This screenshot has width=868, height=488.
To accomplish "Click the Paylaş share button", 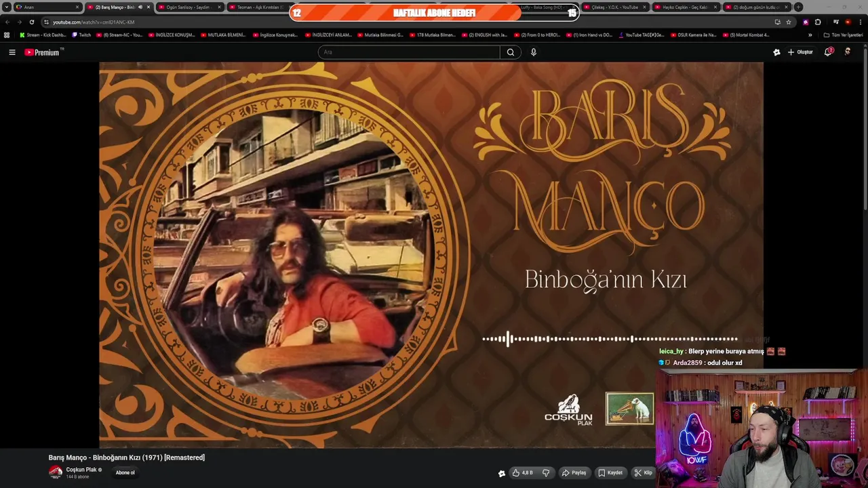I will [574, 473].
